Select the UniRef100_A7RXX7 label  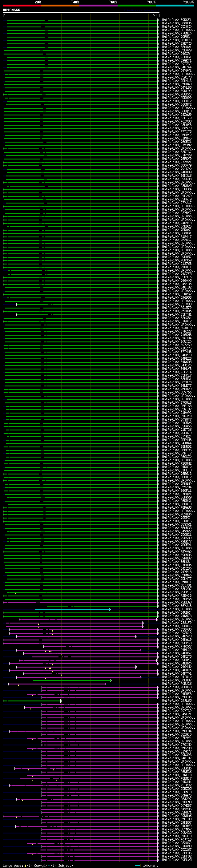[176, 647]
